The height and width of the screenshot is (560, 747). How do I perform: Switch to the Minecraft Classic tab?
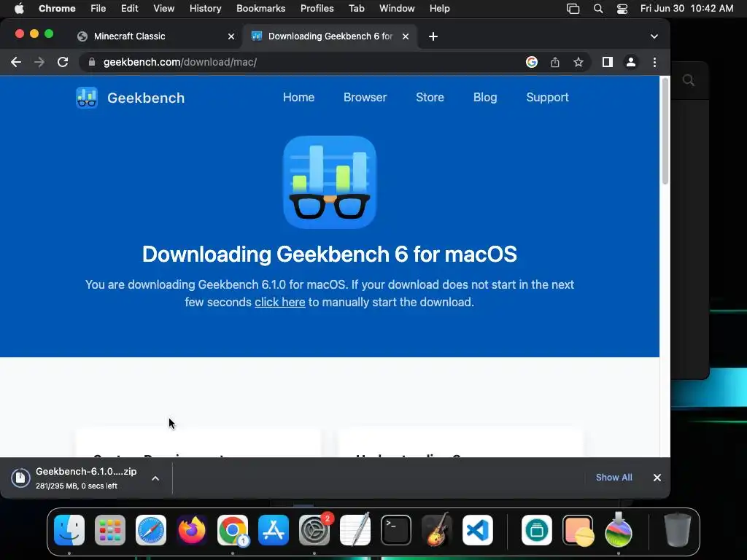pos(156,36)
